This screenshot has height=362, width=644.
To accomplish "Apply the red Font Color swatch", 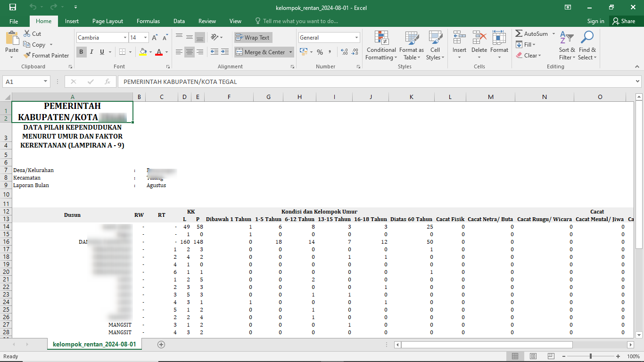I will tap(159, 52).
